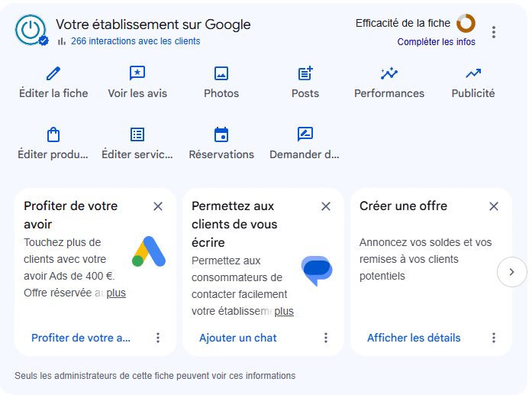Open the three-dot menu on the offre card

click(x=494, y=338)
